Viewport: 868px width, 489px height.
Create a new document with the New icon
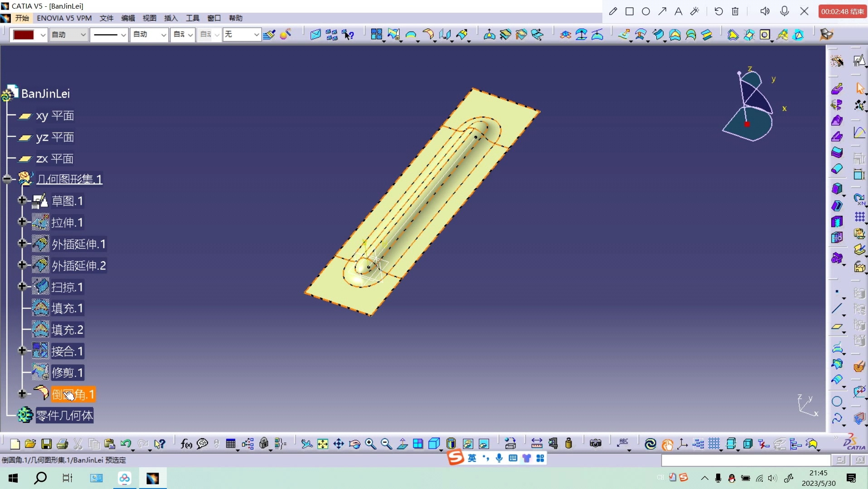(x=15, y=444)
